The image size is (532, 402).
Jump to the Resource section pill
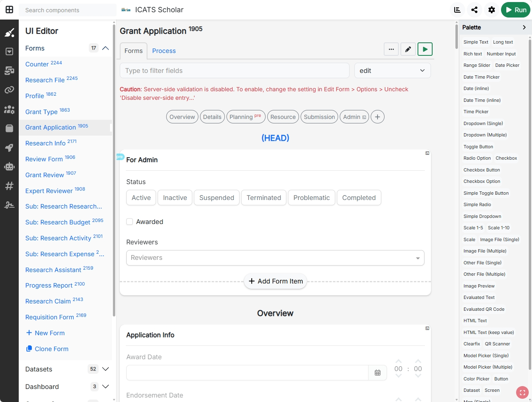pyautogui.click(x=283, y=117)
